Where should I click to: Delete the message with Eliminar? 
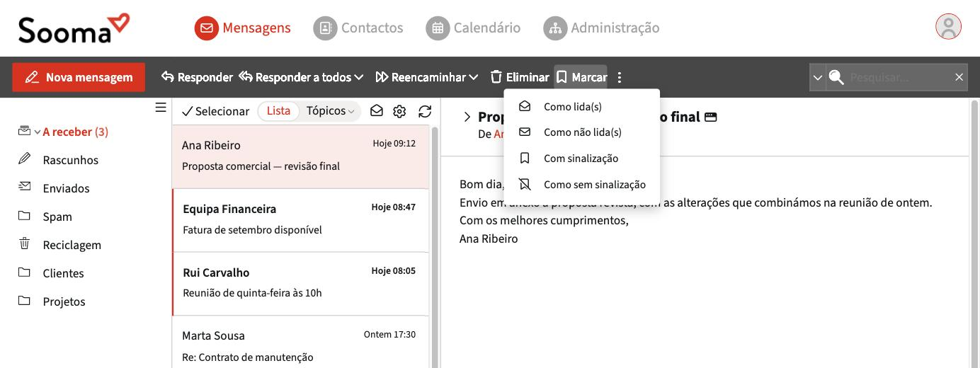520,77
